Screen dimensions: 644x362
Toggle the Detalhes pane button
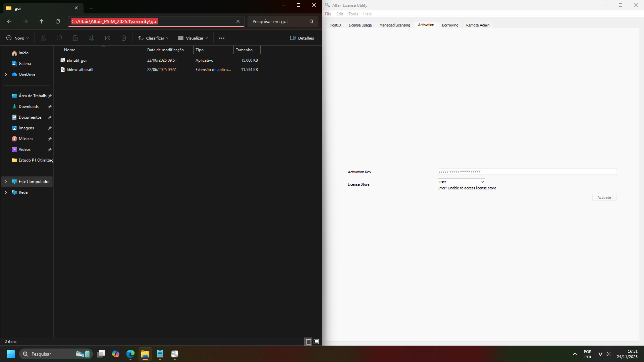point(302,38)
